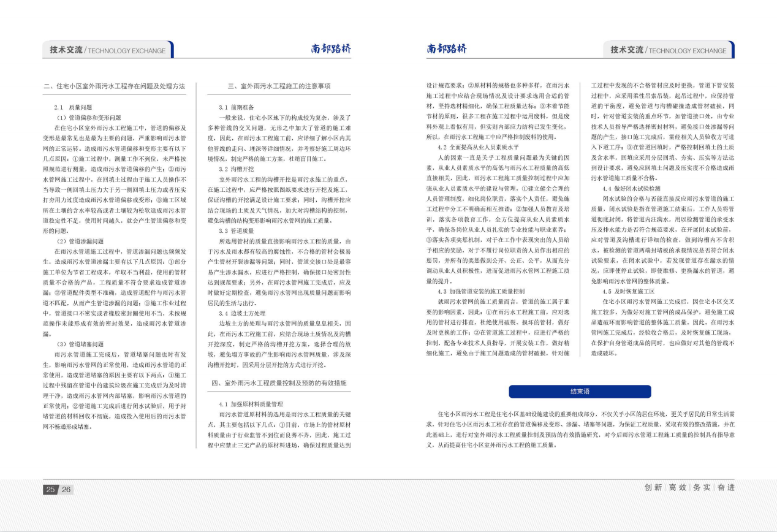Click footer word 奋进
Image resolution: width=777 pixels, height=532 pixels.
(726, 487)
